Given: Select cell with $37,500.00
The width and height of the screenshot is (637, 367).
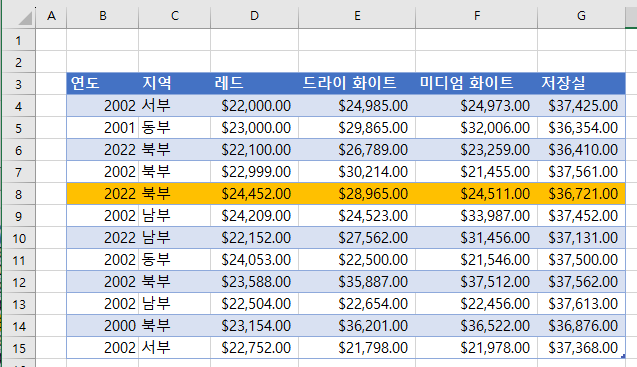Looking at the screenshot, I should coord(581,259).
